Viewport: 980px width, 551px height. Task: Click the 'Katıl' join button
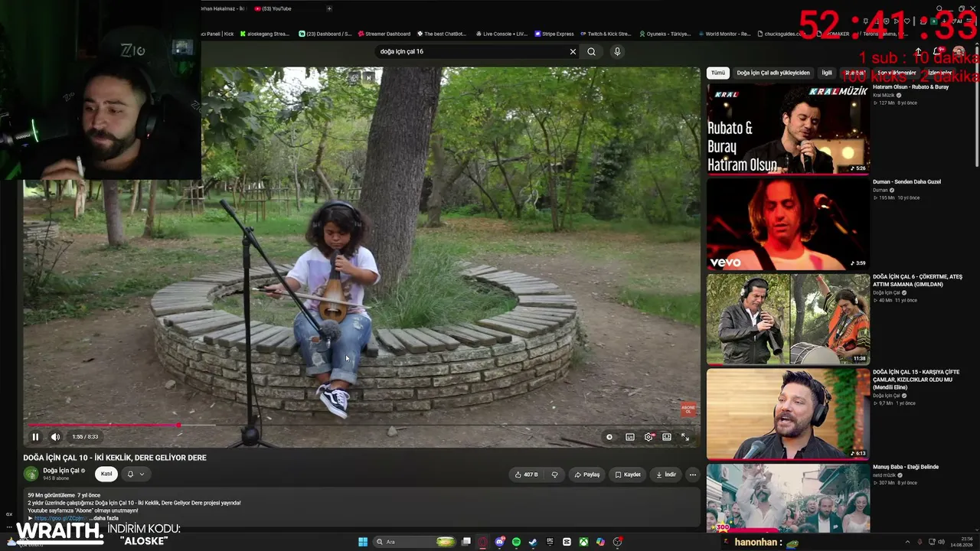tap(106, 474)
